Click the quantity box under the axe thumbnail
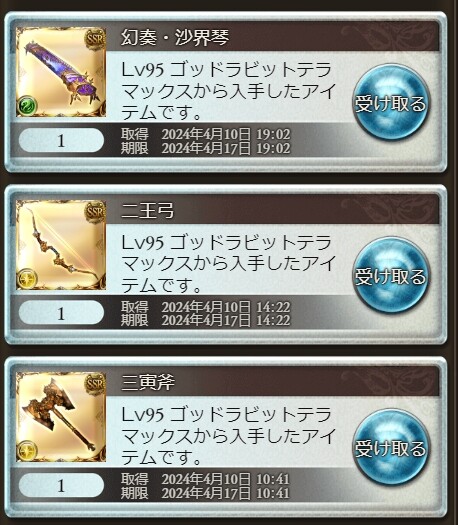The width and height of the screenshot is (458, 525). [x=61, y=485]
